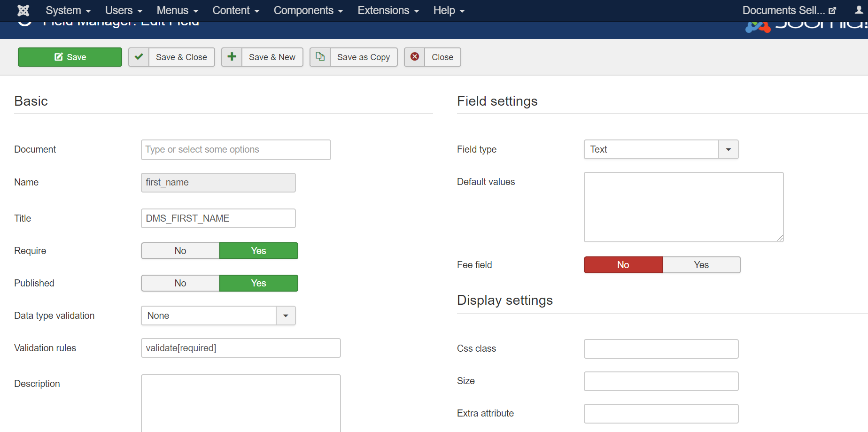Click the Default values text area
Screen dimensions: 868x432
[684, 207]
